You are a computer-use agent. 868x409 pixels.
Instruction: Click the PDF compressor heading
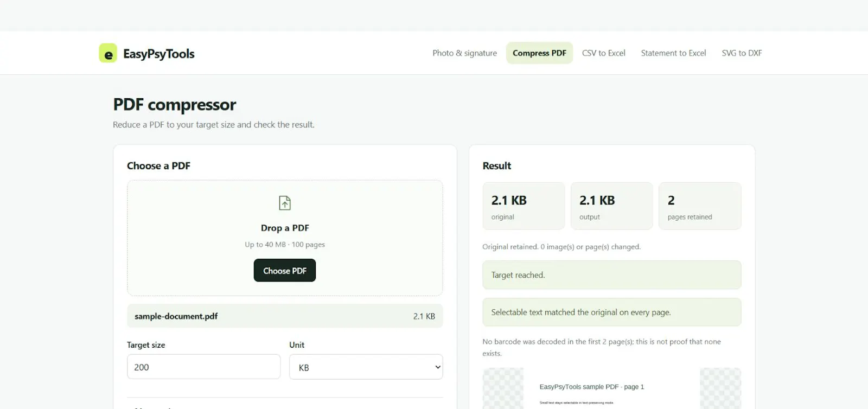click(x=175, y=104)
